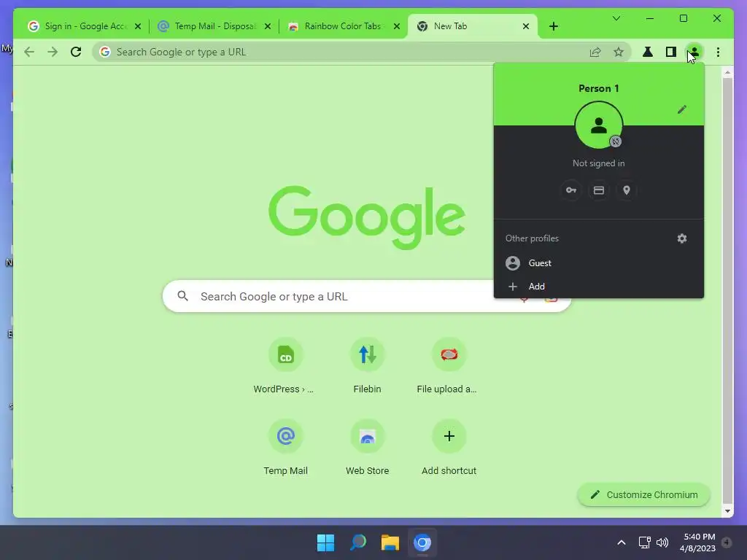
Task: Open the notification count badge in tray
Action: click(727, 542)
